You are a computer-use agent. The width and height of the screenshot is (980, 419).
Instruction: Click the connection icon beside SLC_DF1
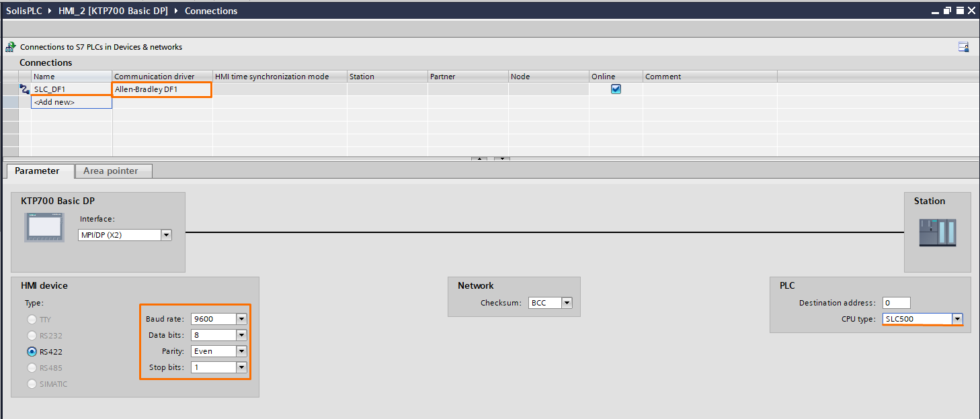coord(24,89)
